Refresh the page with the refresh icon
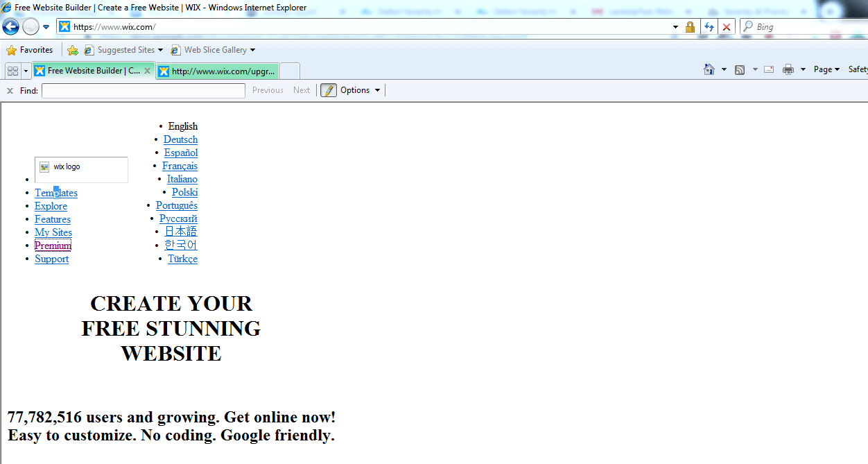 (709, 27)
